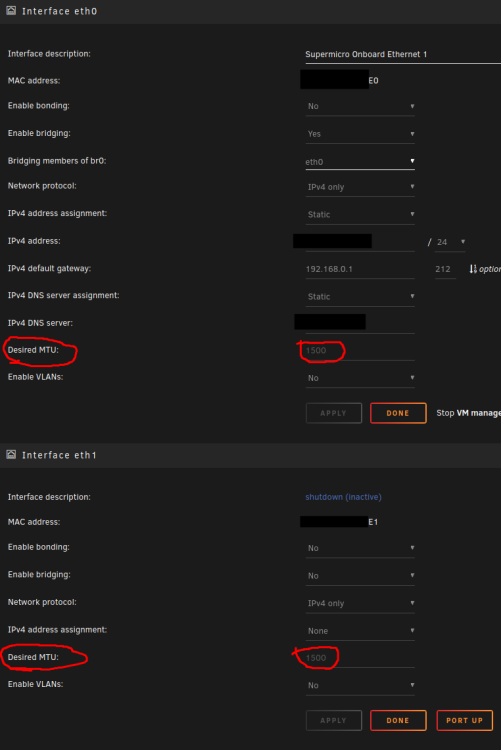
Task: Open Bridging members of br0 dropdown
Action: (x=360, y=162)
